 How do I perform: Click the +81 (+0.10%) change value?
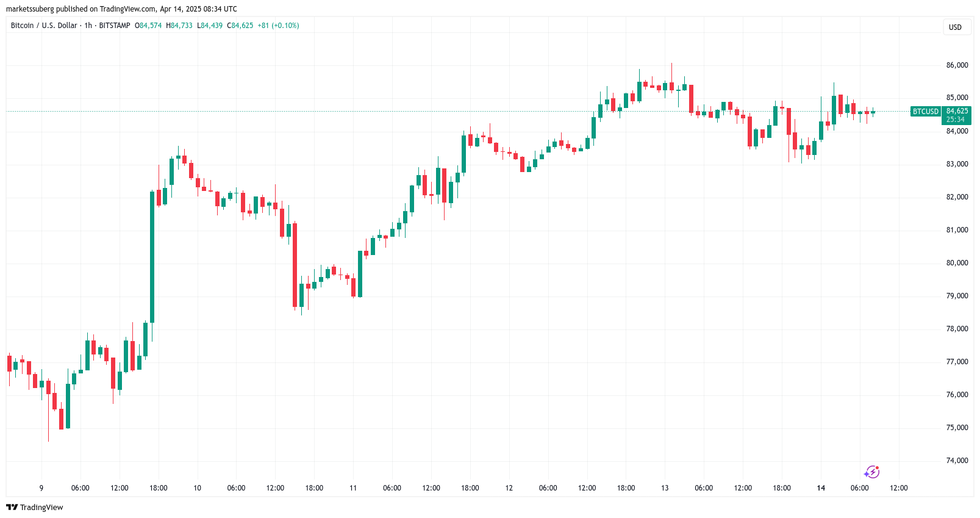(x=278, y=26)
